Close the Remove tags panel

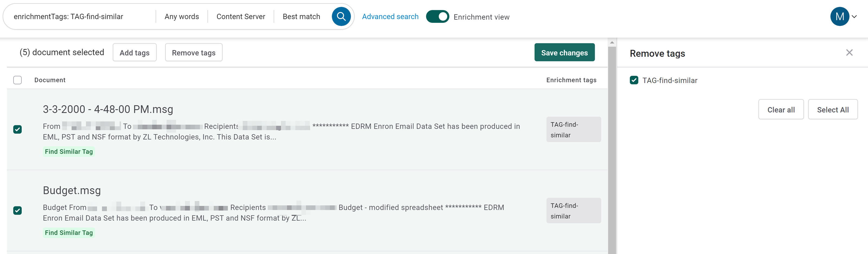(849, 53)
